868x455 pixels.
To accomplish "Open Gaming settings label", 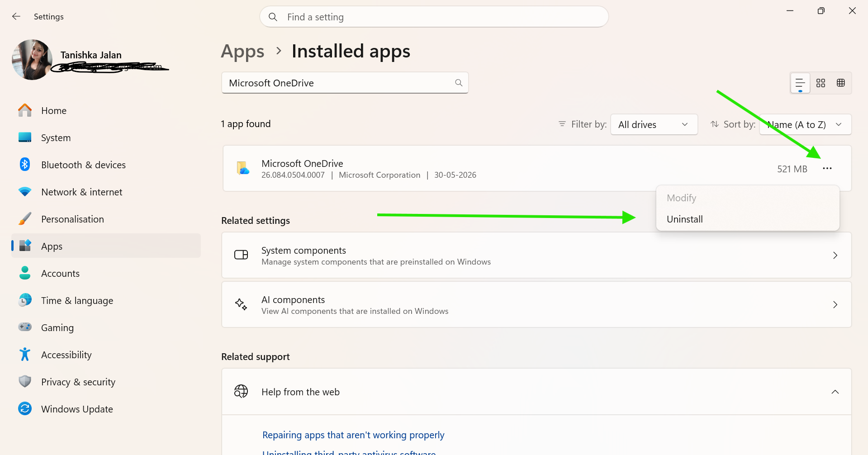I will pos(57,328).
